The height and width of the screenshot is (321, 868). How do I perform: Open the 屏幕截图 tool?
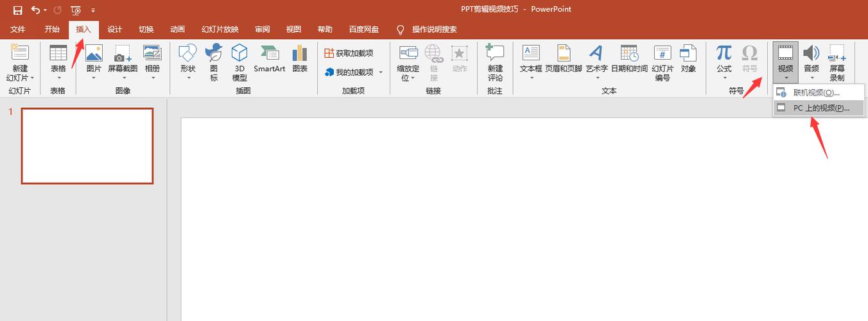click(123, 62)
